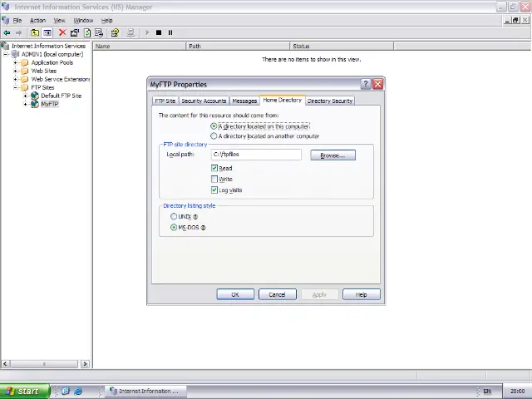Screen dimensions: 532x399
Task: Click the Forward arrow toolbar icon
Action: click(x=18, y=33)
